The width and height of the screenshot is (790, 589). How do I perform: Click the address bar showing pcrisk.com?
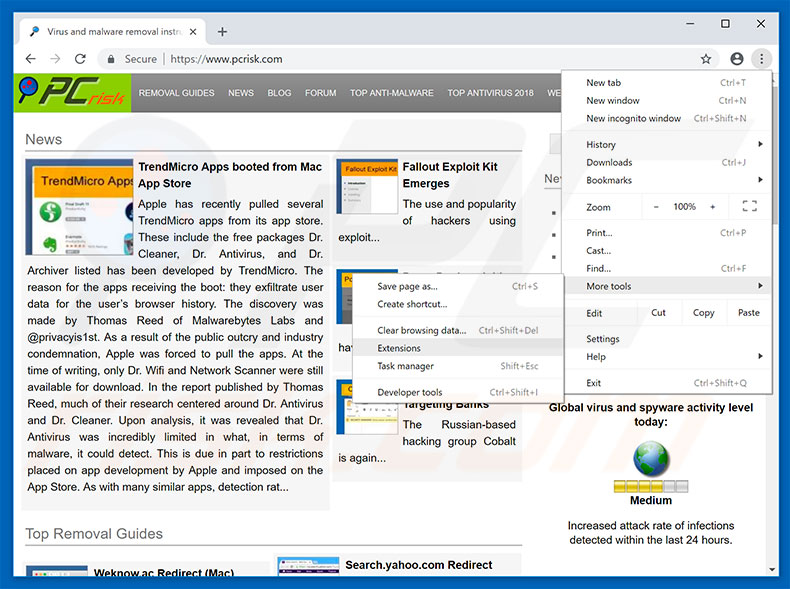click(400, 59)
